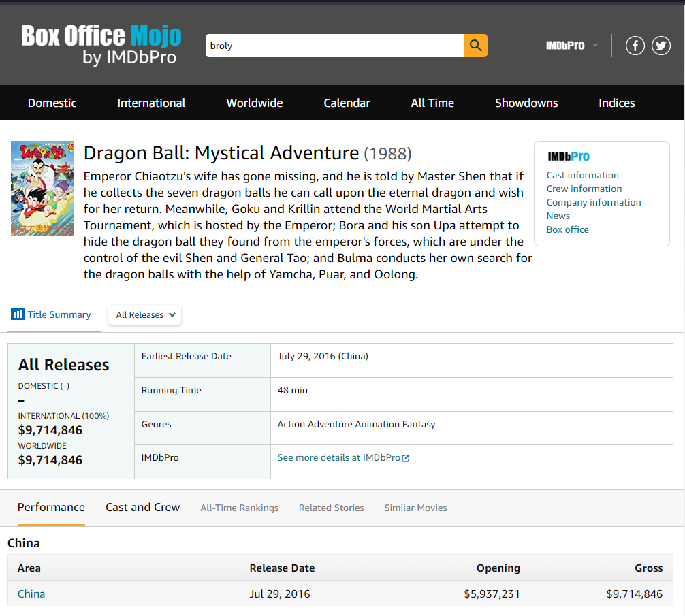Switch to the Cast and Crew tab

pos(142,507)
